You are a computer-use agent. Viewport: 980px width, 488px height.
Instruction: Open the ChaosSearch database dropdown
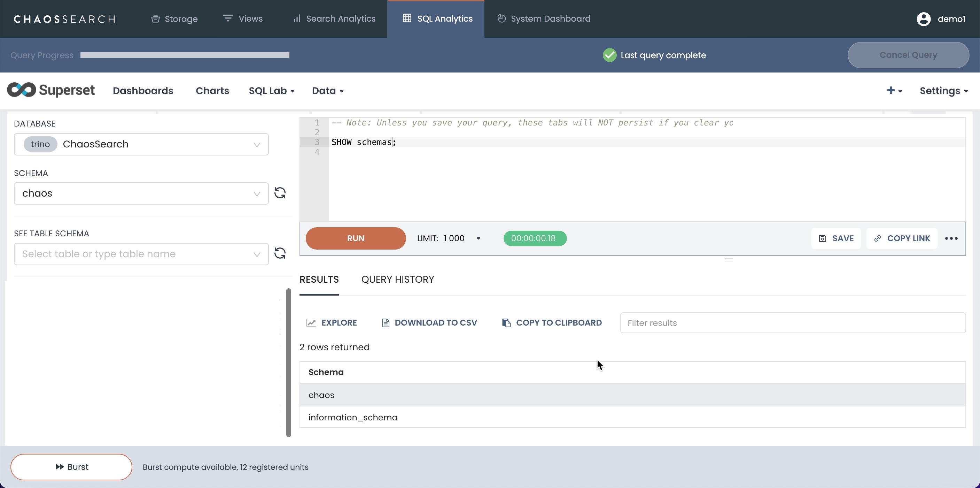point(141,144)
